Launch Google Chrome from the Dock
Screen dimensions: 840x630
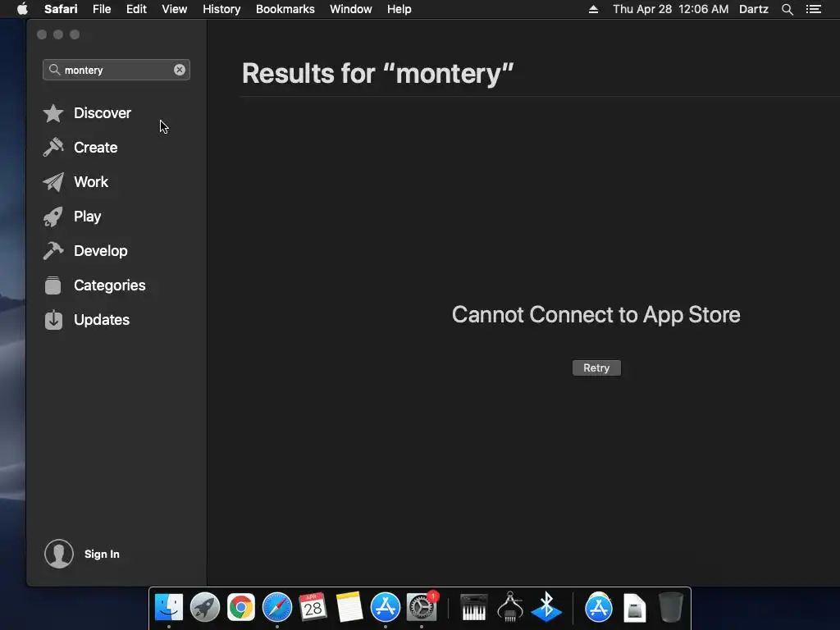click(241, 608)
